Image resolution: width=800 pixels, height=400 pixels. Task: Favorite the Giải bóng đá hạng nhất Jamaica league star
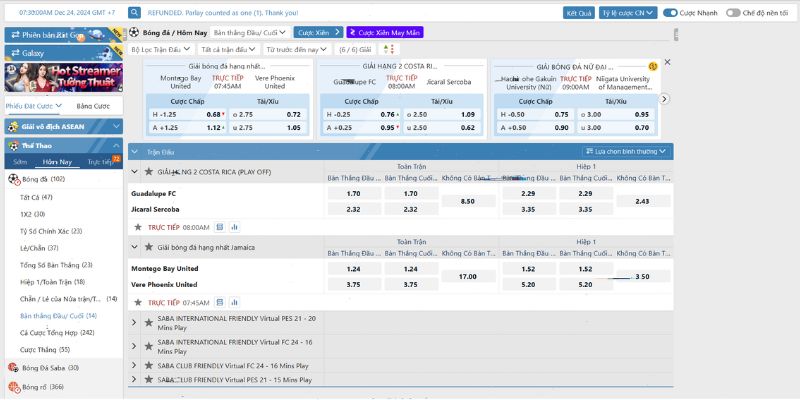(x=148, y=247)
